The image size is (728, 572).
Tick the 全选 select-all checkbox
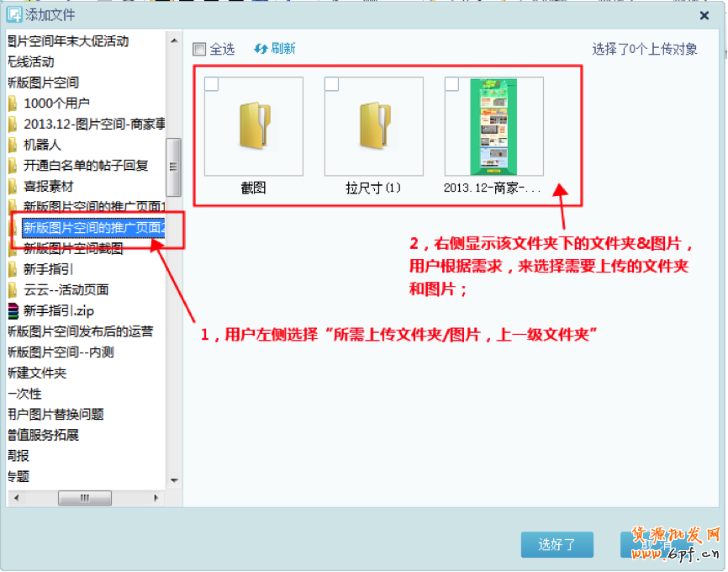click(199, 50)
